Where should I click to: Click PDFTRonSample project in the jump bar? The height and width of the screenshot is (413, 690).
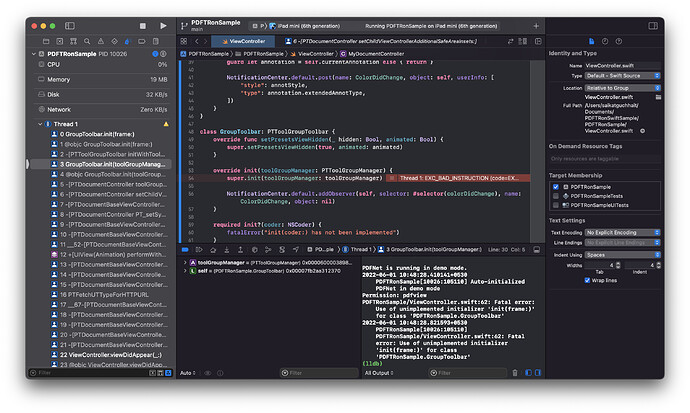205,54
